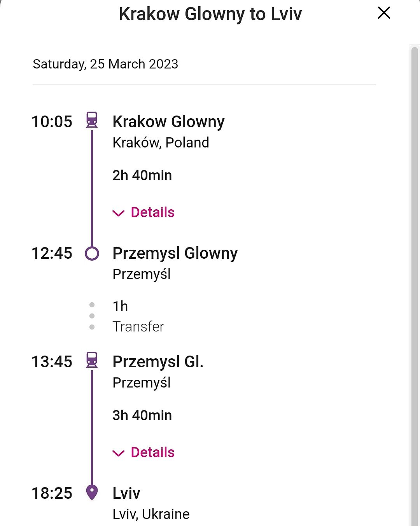Click the 12:45 arrival time
Viewport: 420px width, 526px height.
point(52,253)
